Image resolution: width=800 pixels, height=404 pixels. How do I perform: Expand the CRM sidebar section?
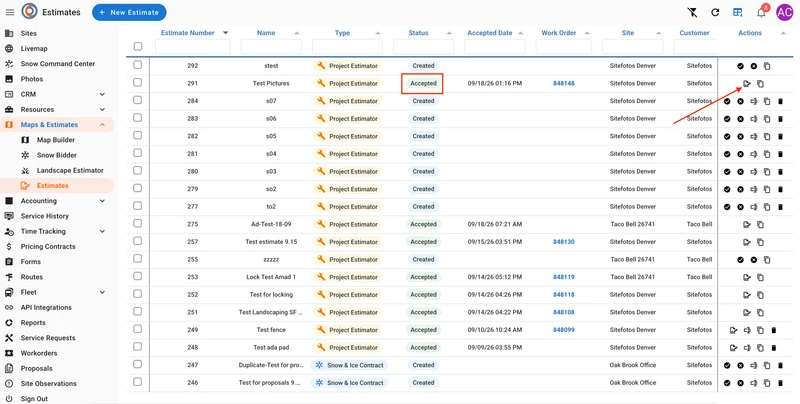102,94
